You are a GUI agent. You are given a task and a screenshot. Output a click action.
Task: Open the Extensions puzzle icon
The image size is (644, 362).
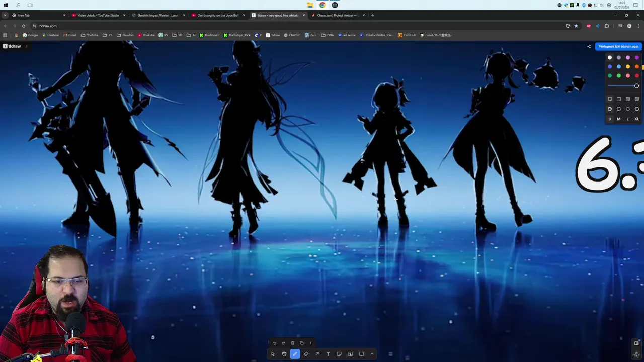(x=607, y=26)
